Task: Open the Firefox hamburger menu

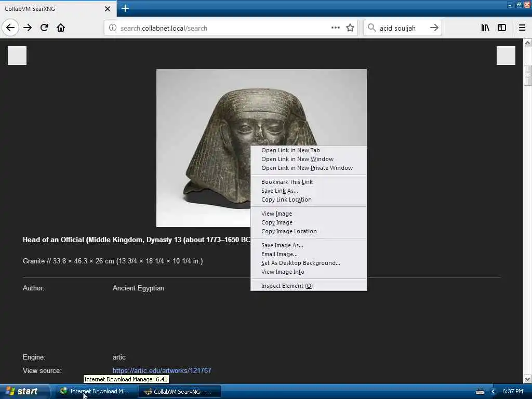Action: coord(522,28)
